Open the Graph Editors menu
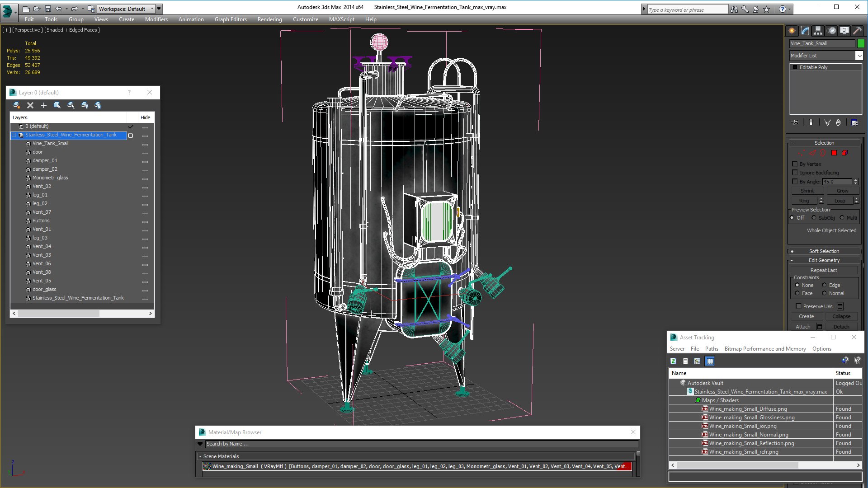 (231, 19)
